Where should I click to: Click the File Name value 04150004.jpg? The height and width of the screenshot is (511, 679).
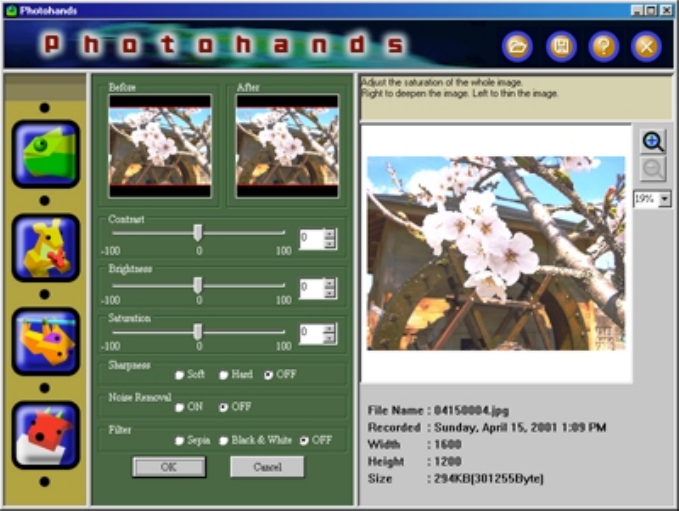tap(471, 410)
